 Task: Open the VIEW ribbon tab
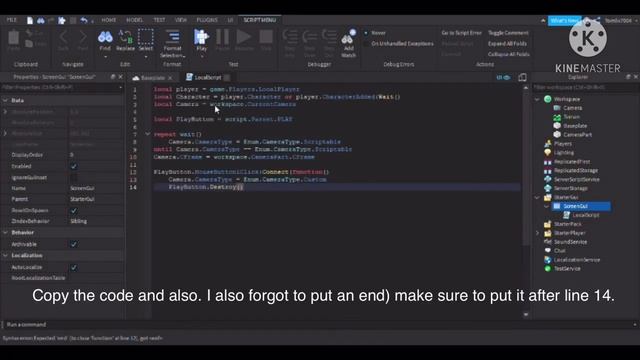[x=180, y=20]
